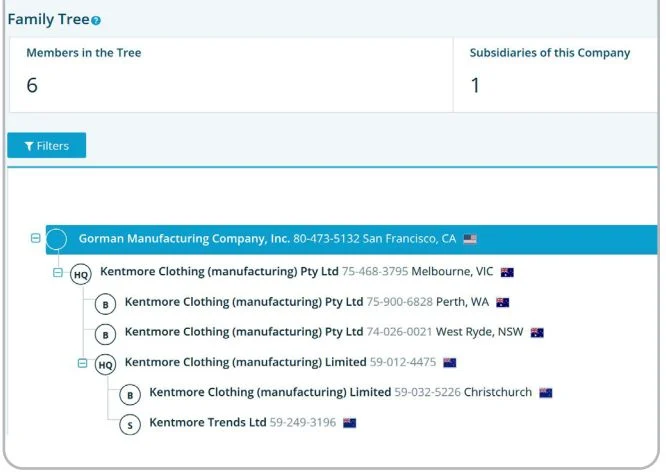Click the D-U-N-S number 59-249-3196
This screenshot has width=666, height=472.
[303, 422]
